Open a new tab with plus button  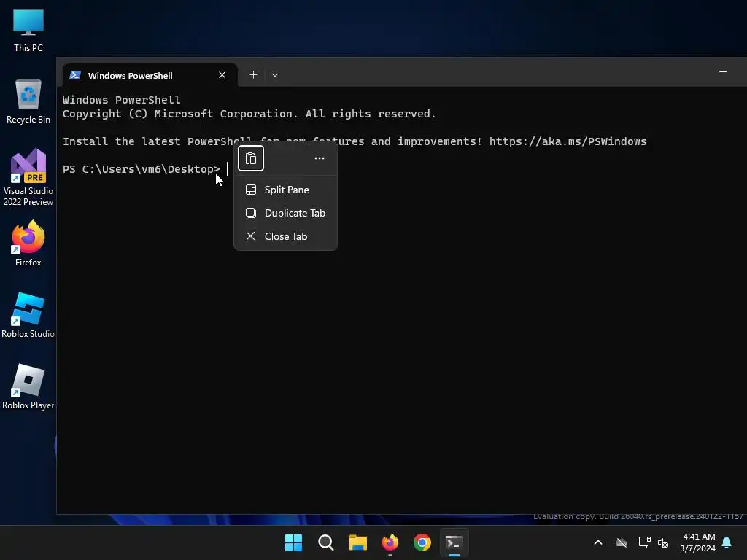253,75
